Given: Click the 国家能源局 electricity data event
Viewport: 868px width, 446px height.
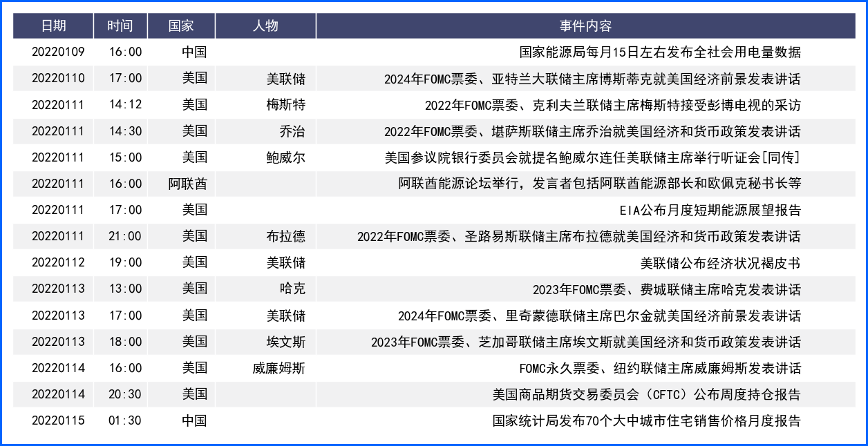Looking at the screenshot, I should pos(661,52).
